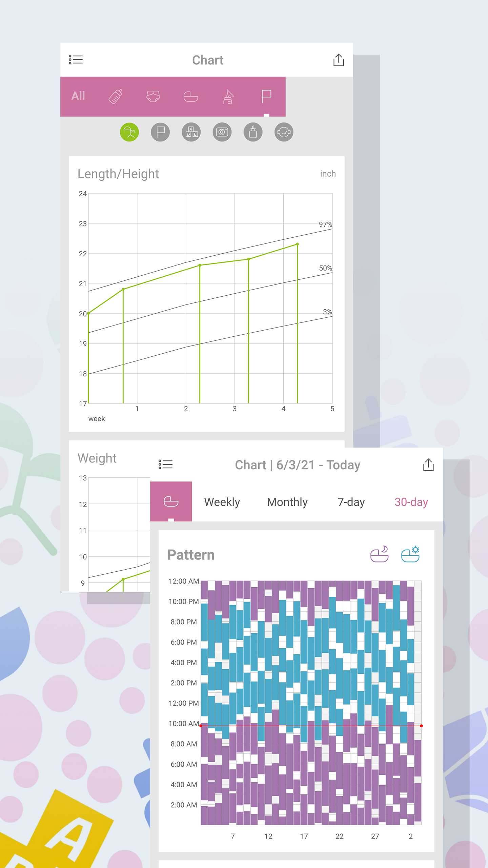The width and height of the screenshot is (488, 868).
Task: Select the green growth tracking icon
Action: pyautogui.click(x=129, y=132)
